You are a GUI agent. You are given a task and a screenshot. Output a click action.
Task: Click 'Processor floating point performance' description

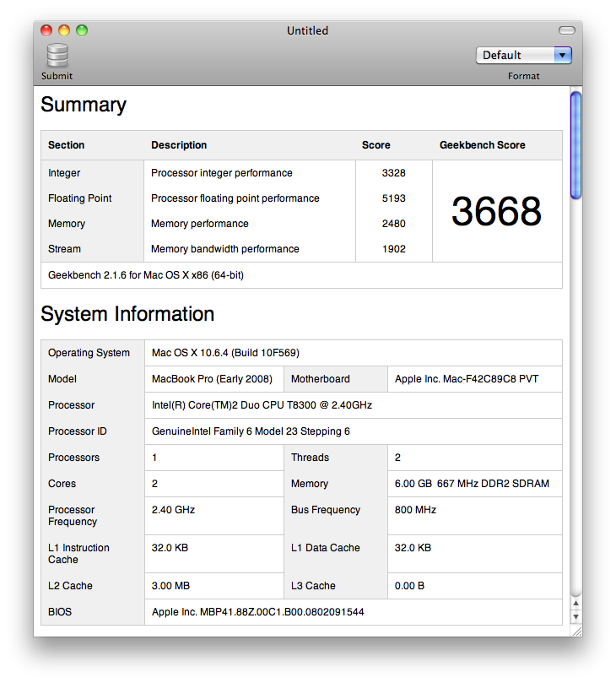point(235,198)
